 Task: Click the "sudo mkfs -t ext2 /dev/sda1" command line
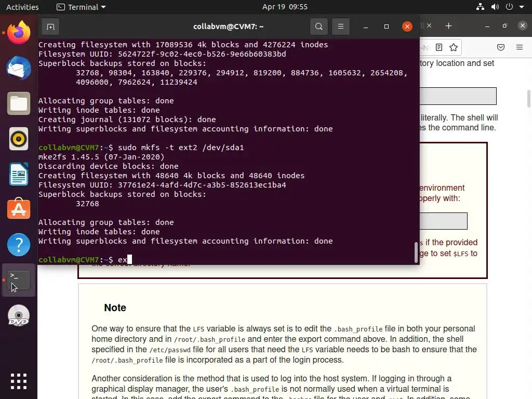click(x=181, y=148)
